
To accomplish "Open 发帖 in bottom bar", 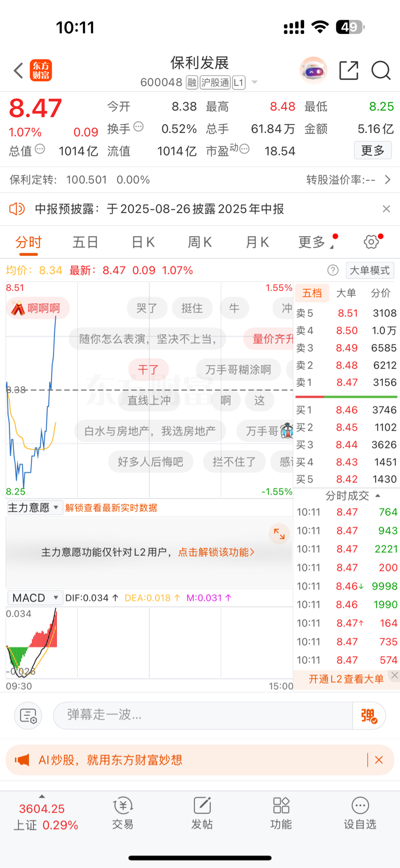I will 202,813.
